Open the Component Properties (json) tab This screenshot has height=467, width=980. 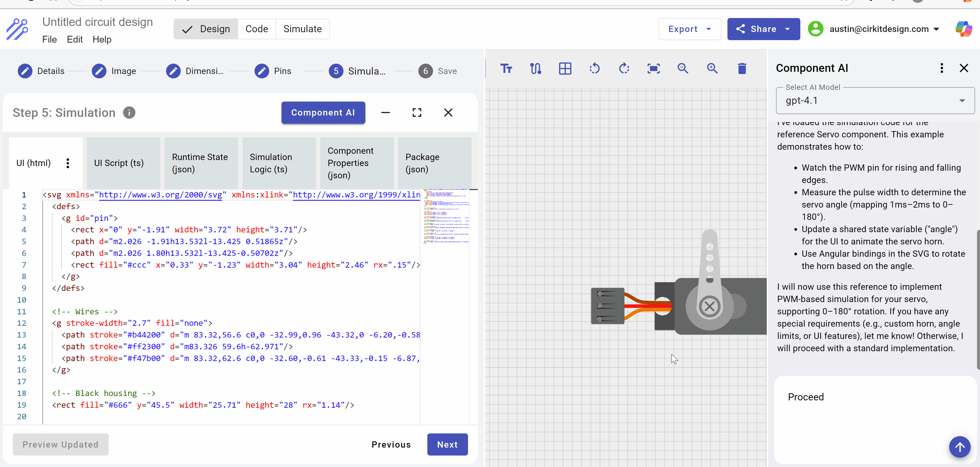357,163
